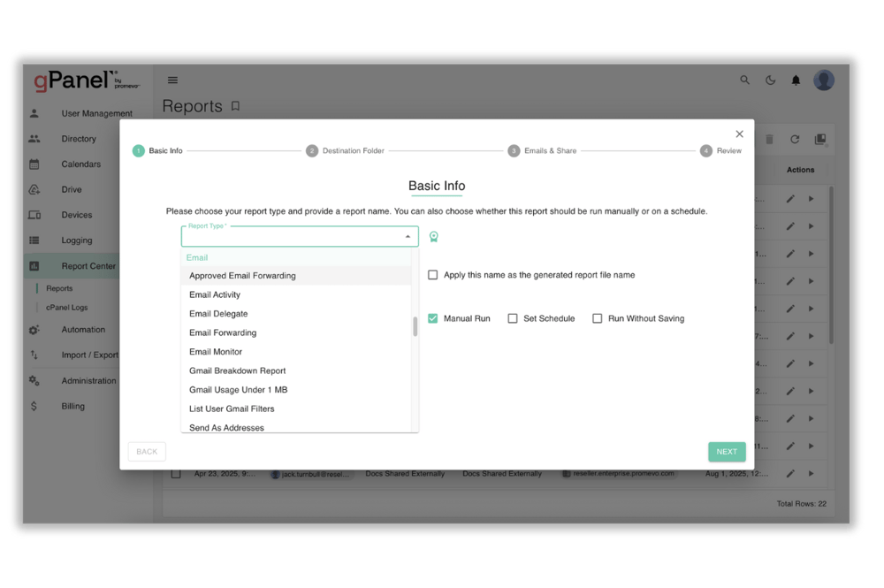
Task: Click the award badge icon beside Report Type
Action: click(x=433, y=237)
